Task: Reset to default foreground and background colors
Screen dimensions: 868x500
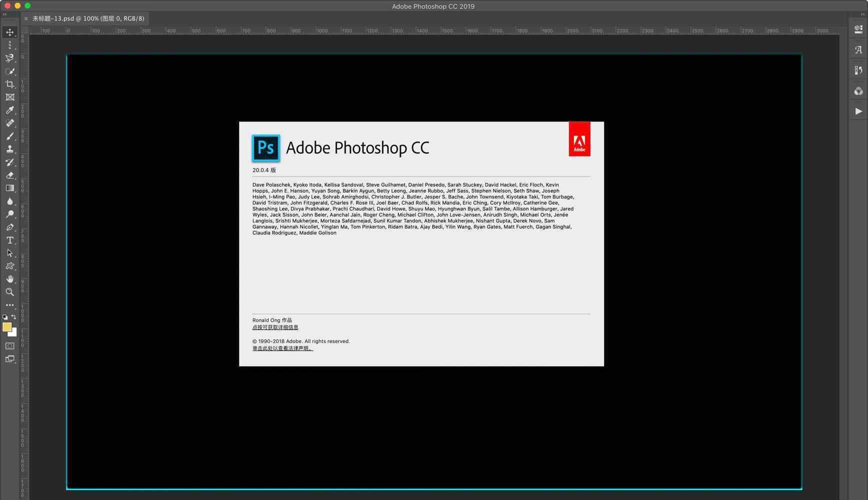Action: pyautogui.click(x=5, y=317)
